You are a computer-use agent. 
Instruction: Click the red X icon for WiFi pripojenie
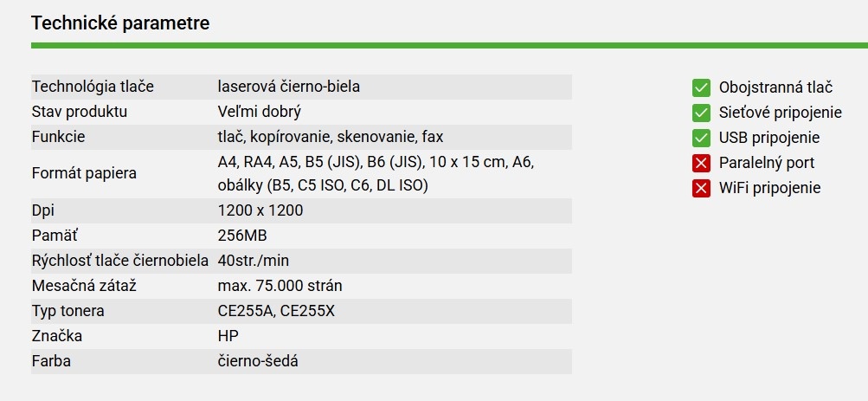701,188
